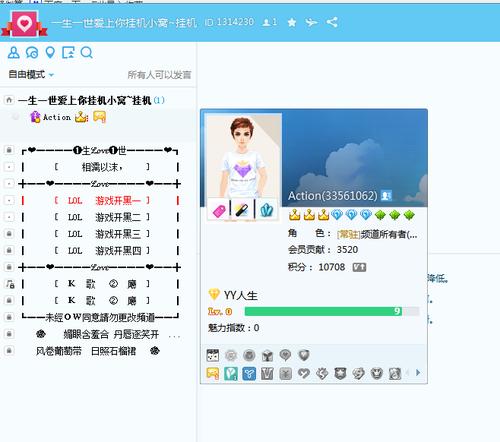The height and width of the screenshot is (442, 500).
Task: Click the 魅力指数：0 text
Action: click(234, 328)
